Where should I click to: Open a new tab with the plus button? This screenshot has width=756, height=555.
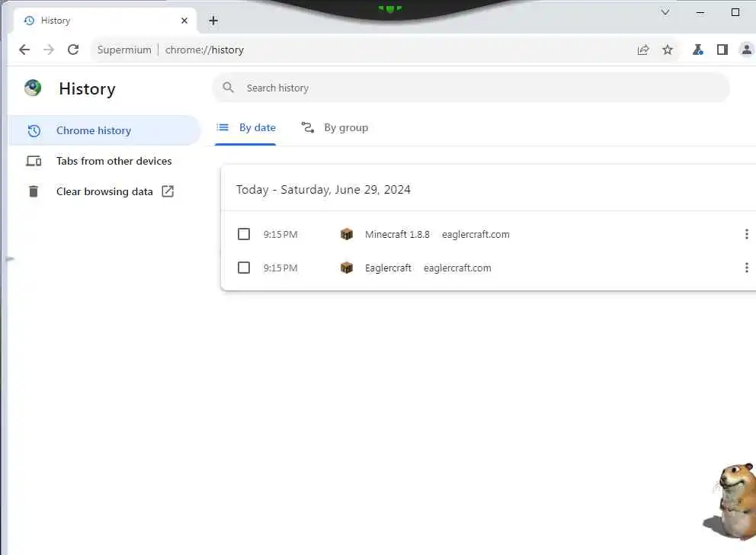(213, 21)
